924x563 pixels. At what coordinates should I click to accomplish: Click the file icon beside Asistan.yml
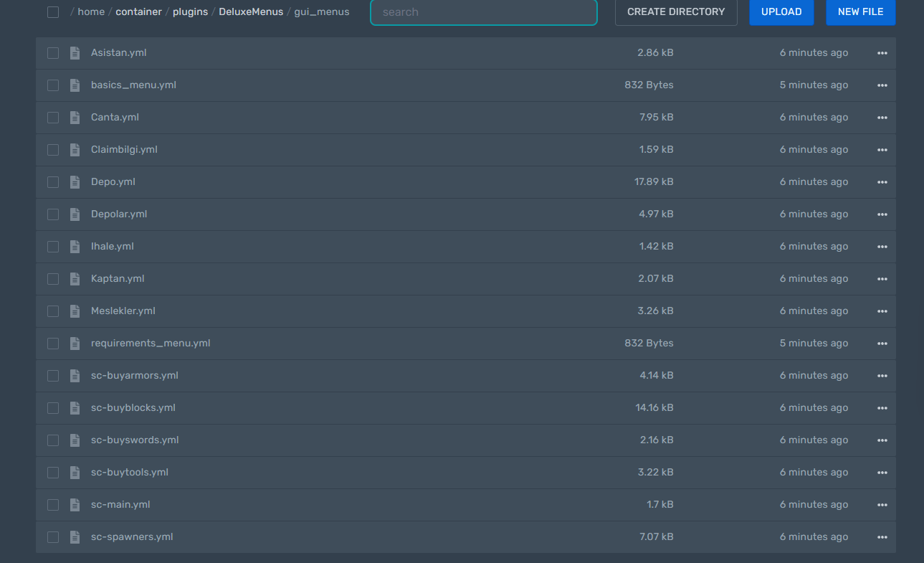click(75, 53)
